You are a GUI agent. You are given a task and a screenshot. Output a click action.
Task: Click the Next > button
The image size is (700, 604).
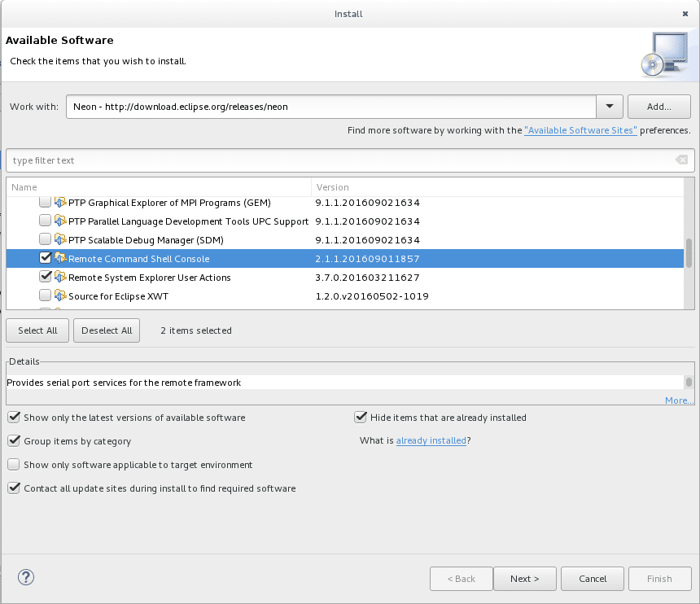click(x=524, y=579)
